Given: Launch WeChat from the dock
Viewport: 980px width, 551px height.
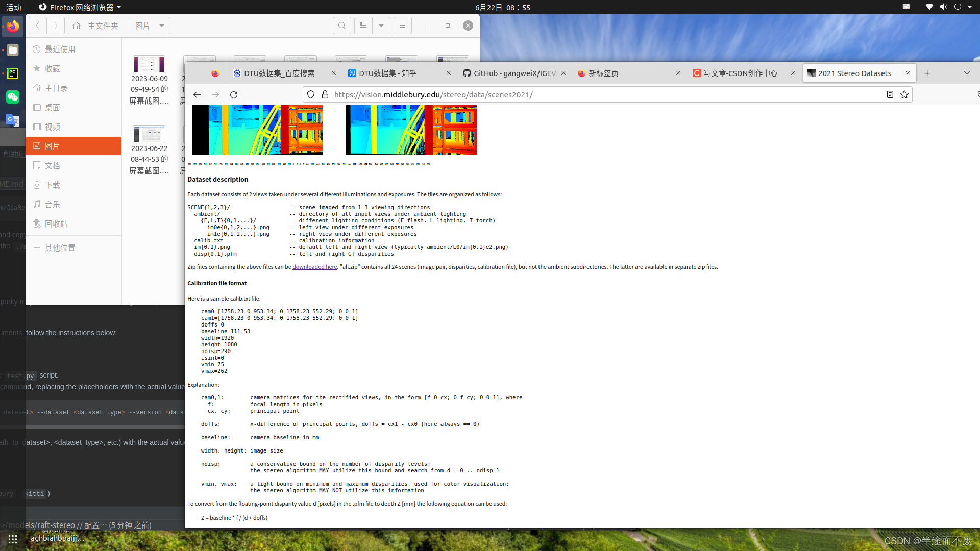Looking at the screenshot, I should pyautogui.click(x=13, y=97).
